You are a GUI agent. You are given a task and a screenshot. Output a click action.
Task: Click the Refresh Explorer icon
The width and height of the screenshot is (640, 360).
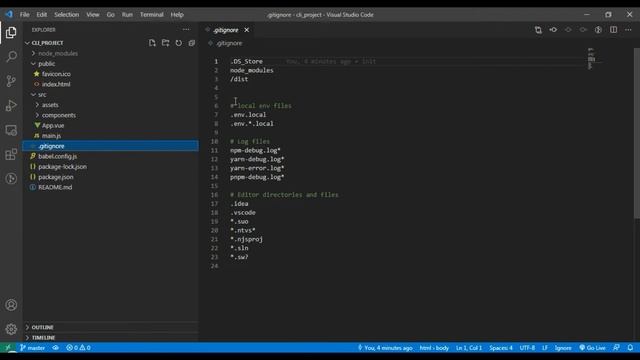point(179,43)
